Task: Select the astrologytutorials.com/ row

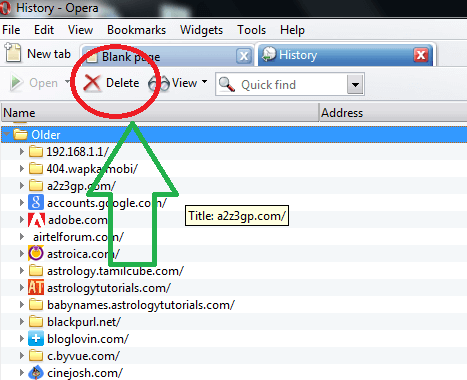Action: [x=234, y=288]
